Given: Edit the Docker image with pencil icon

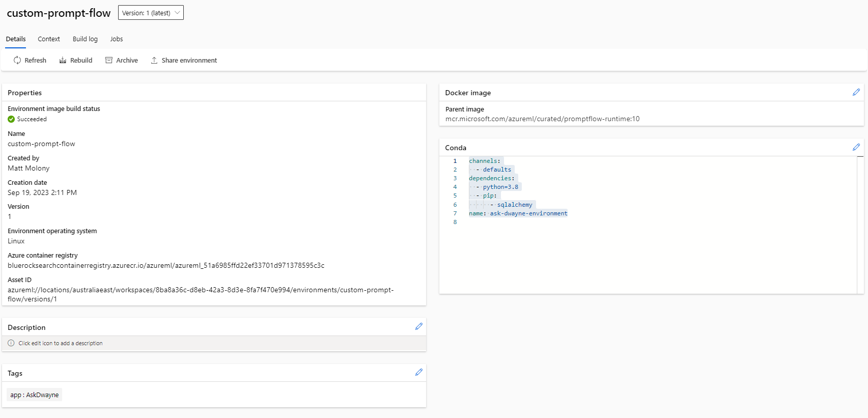Looking at the screenshot, I should (856, 92).
